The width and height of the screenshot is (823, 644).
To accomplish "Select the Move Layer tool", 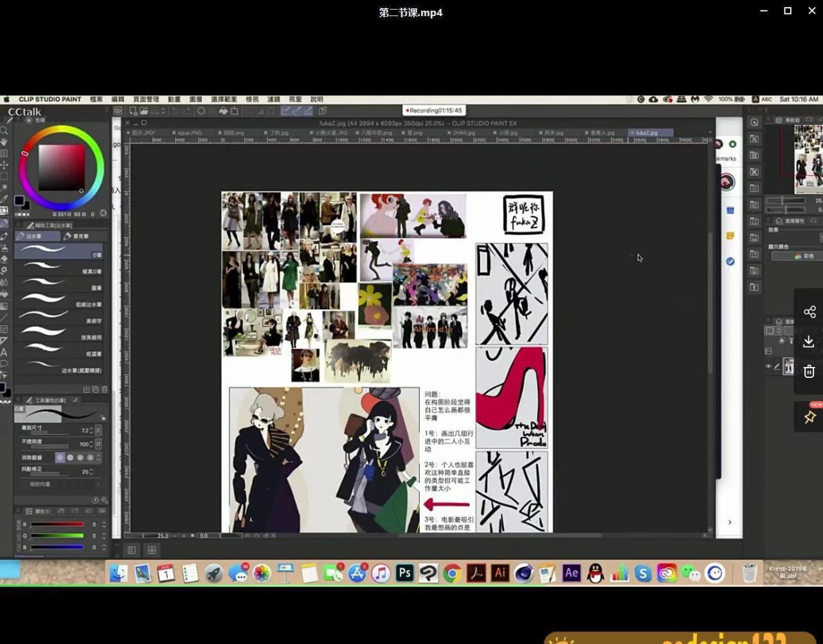I will coord(5,166).
